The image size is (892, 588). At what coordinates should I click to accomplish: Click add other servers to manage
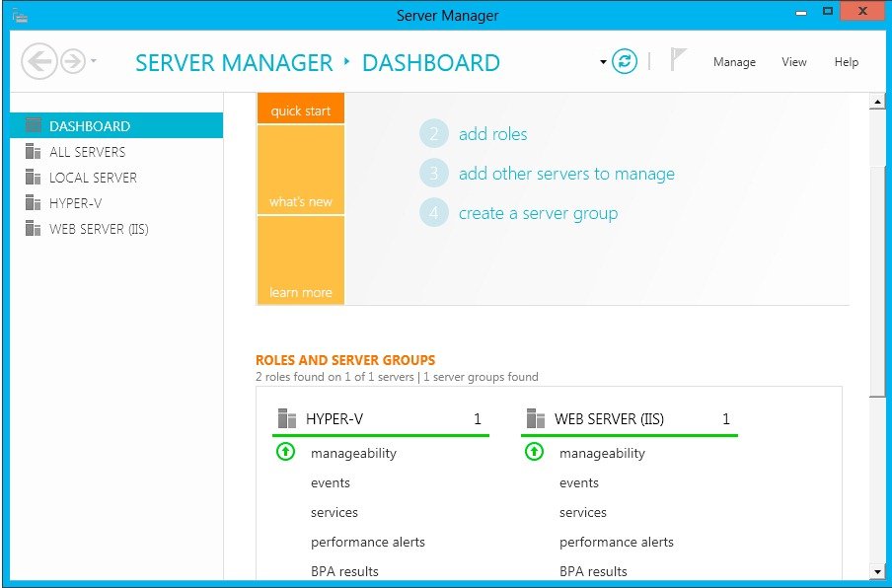pos(566,174)
